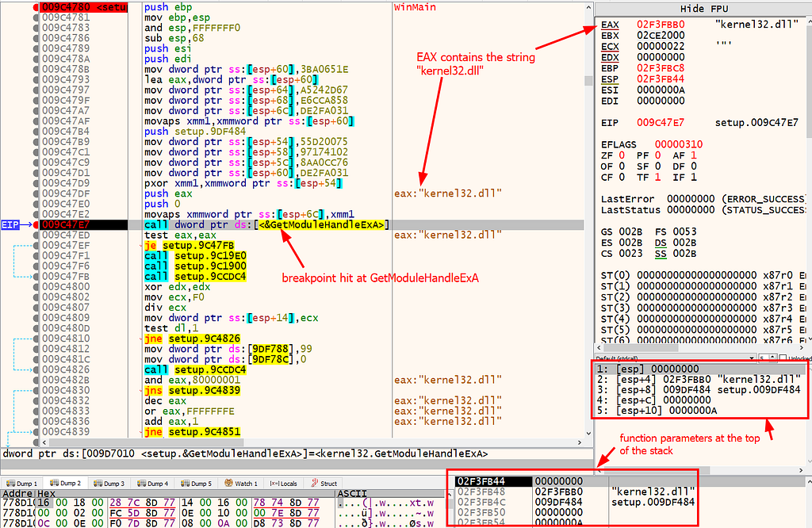Select the xor edx,edx instruction
812x528 pixels.
177,287
